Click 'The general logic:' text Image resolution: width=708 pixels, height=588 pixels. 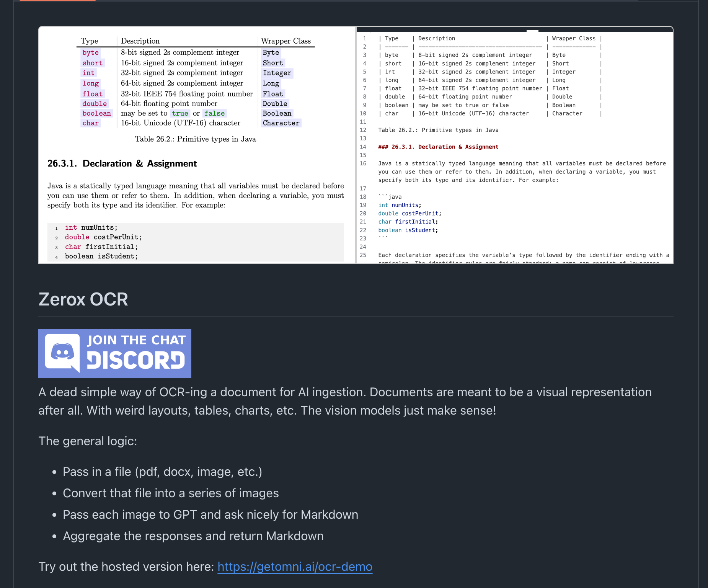tap(88, 441)
